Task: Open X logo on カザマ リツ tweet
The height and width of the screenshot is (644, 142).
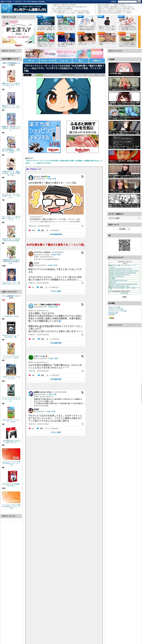Action: tap(82, 356)
